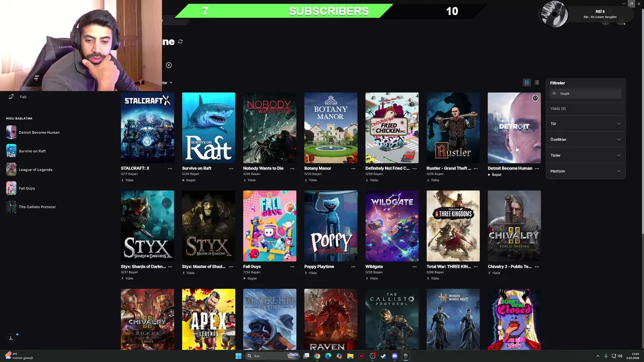Refresh the library with the circular arrows icon

point(180,42)
